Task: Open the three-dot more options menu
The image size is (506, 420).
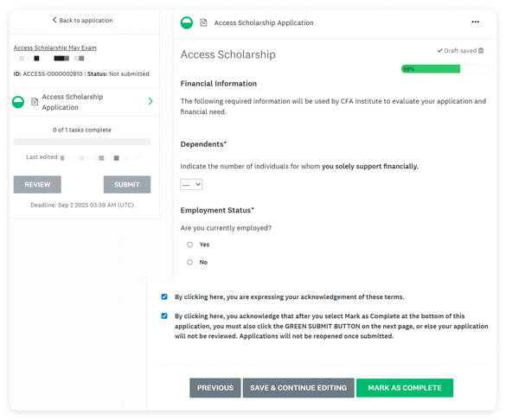Action: [475, 22]
